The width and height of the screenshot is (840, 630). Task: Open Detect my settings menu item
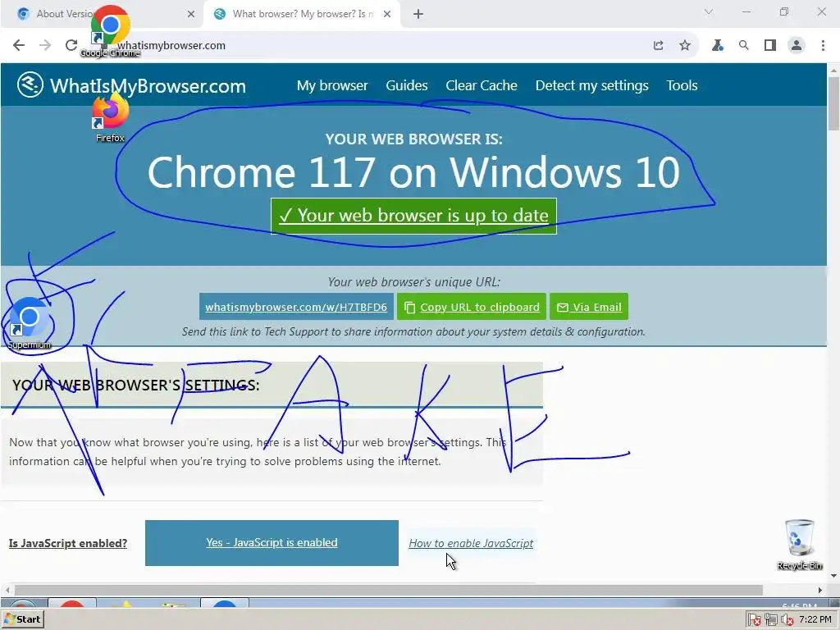(x=591, y=85)
